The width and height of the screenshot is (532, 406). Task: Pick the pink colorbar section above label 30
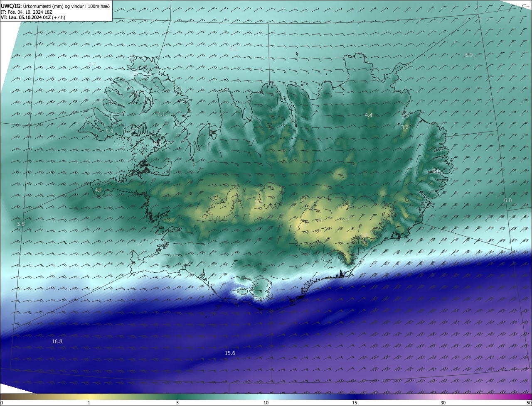pos(443,396)
